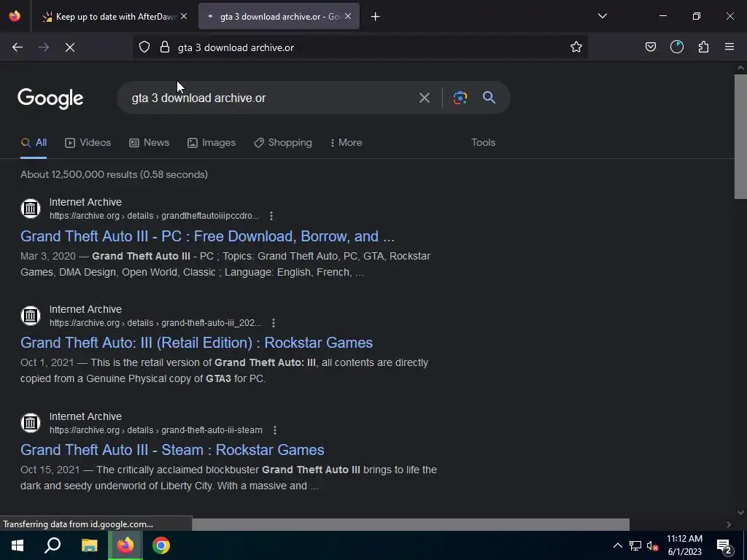Image resolution: width=747 pixels, height=560 pixels.
Task: Switch to Shopping results tab
Action: coord(283,143)
